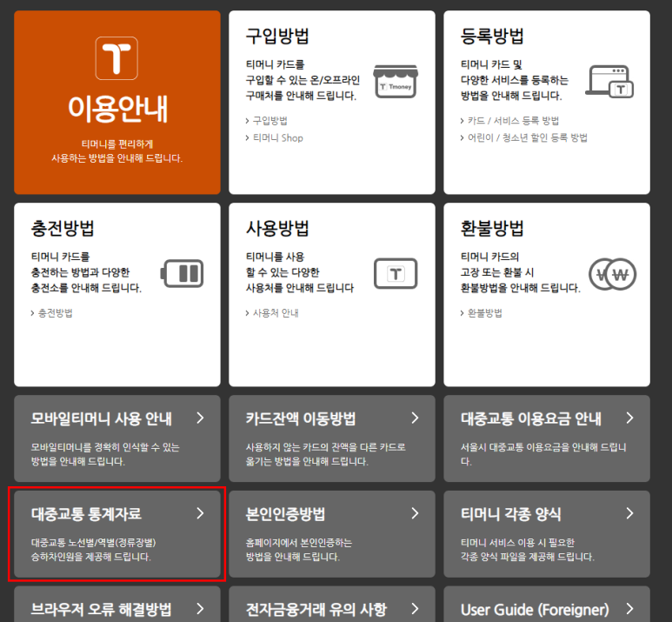
Task: Click the 환불방법 card description text
Action: coord(520,272)
